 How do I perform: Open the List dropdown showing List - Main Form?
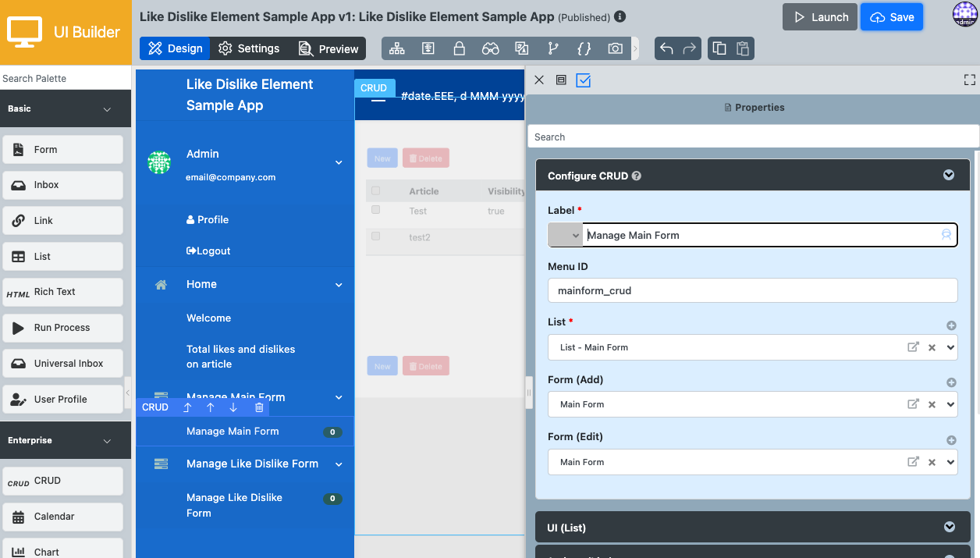point(950,347)
